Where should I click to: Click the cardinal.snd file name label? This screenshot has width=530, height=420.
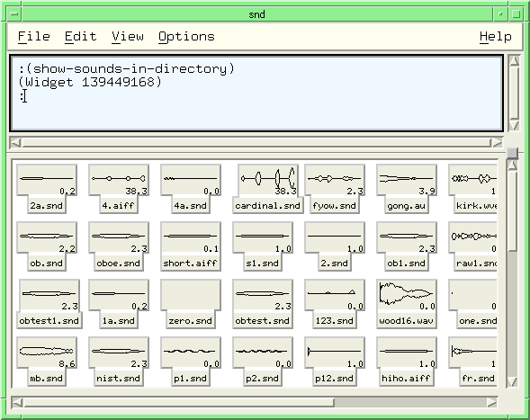pos(268,206)
